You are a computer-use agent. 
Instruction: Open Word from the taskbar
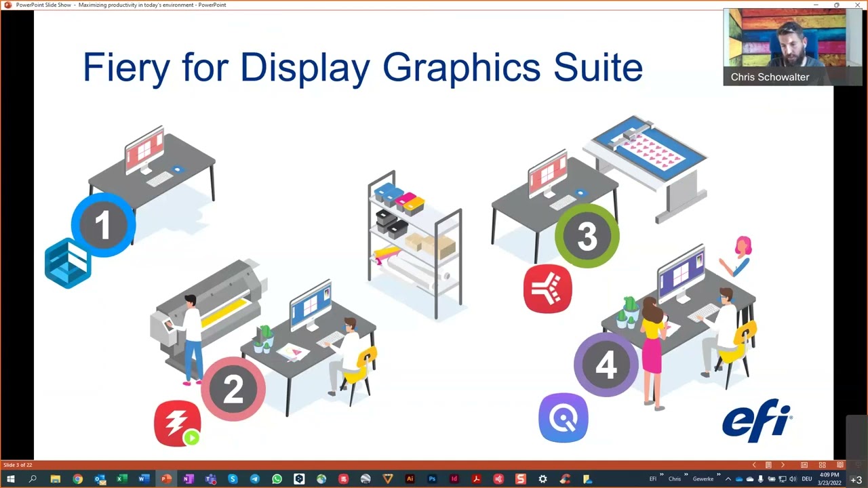click(x=144, y=479)
